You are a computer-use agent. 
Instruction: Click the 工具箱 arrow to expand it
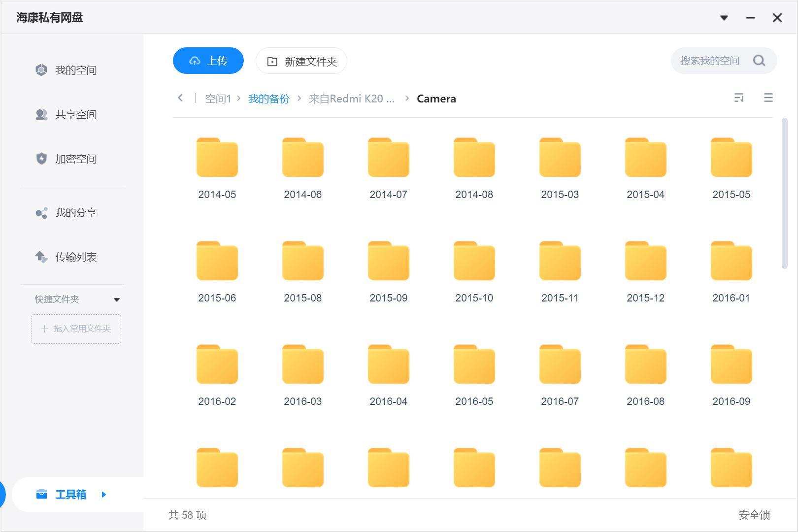pyautogui.click(x=103, y=495)
